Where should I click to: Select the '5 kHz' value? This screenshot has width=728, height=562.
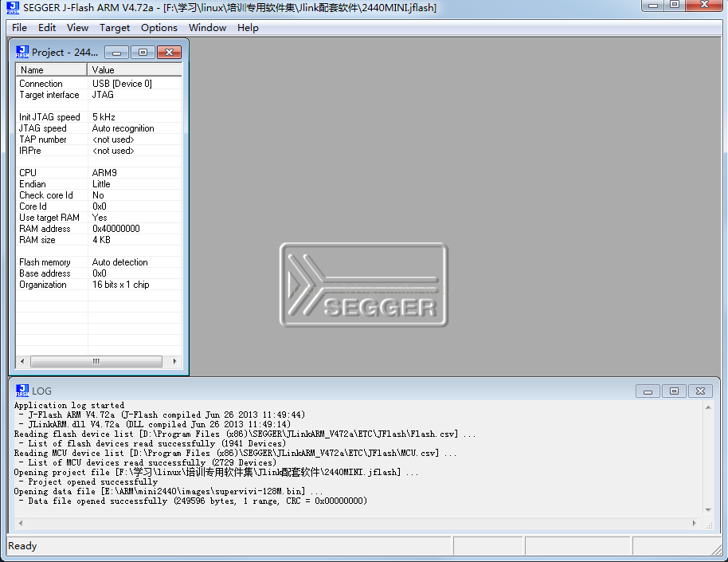104,117
